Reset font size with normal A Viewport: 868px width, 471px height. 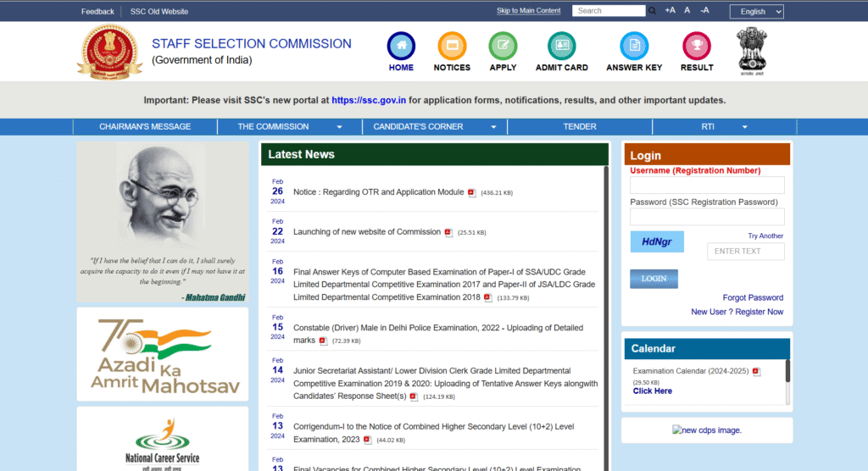[x=687, y=10]
